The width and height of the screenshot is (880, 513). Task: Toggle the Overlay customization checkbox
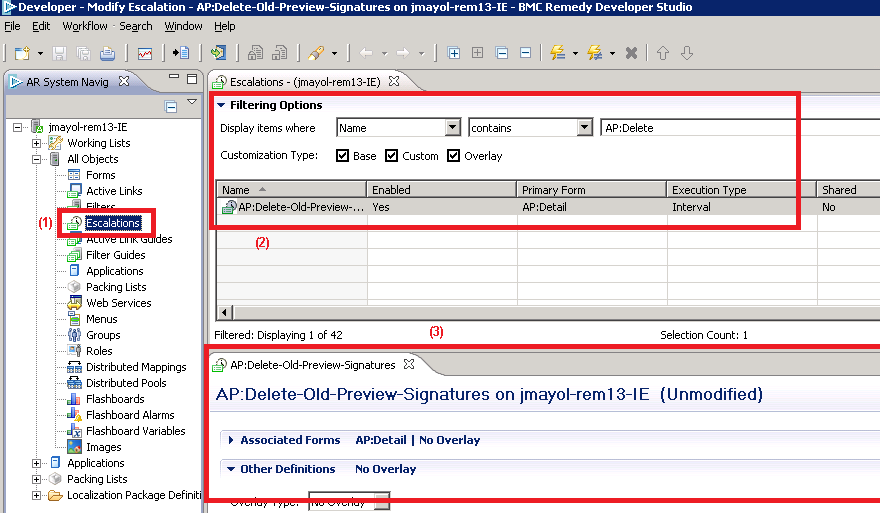(x=453, y=155)
